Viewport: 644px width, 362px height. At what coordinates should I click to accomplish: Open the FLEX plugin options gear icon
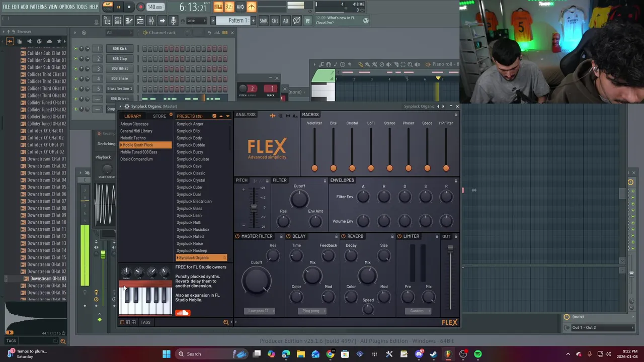point(127,107)
